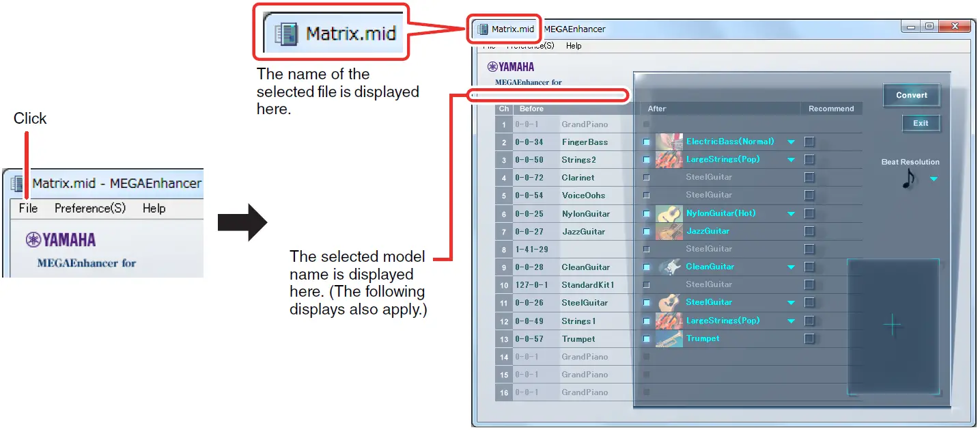Click Clarinet in the Before column
The image size is (980, 430).
(x=578, y=178)
